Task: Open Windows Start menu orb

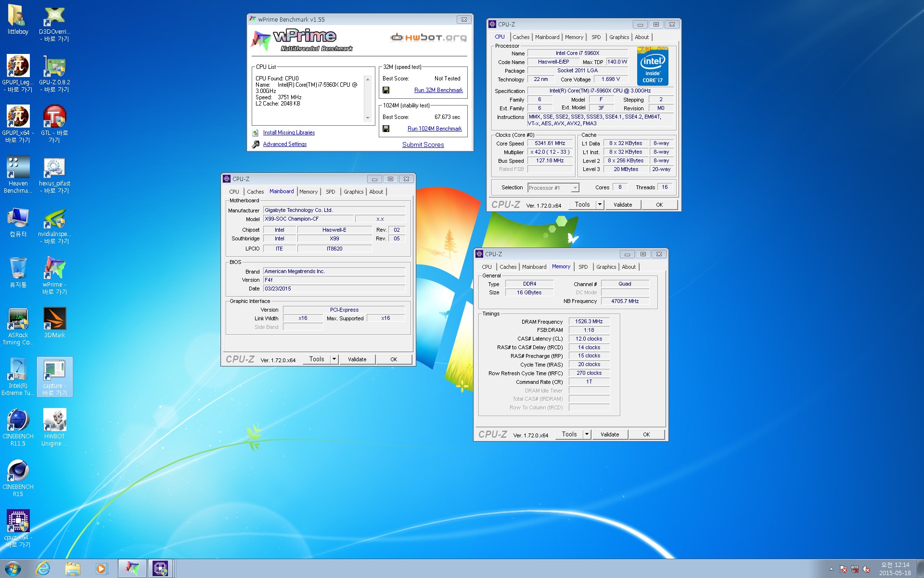Action: 13,568
